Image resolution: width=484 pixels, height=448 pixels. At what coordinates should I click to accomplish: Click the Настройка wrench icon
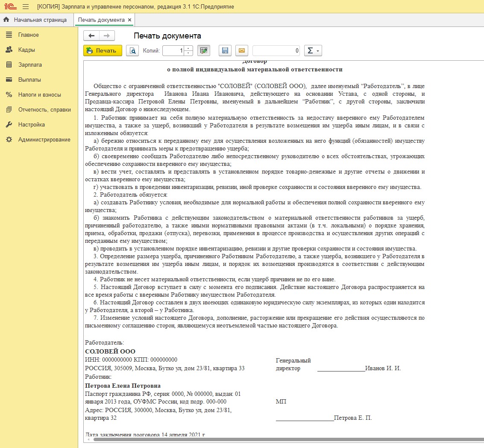click(x=9, y=124)
